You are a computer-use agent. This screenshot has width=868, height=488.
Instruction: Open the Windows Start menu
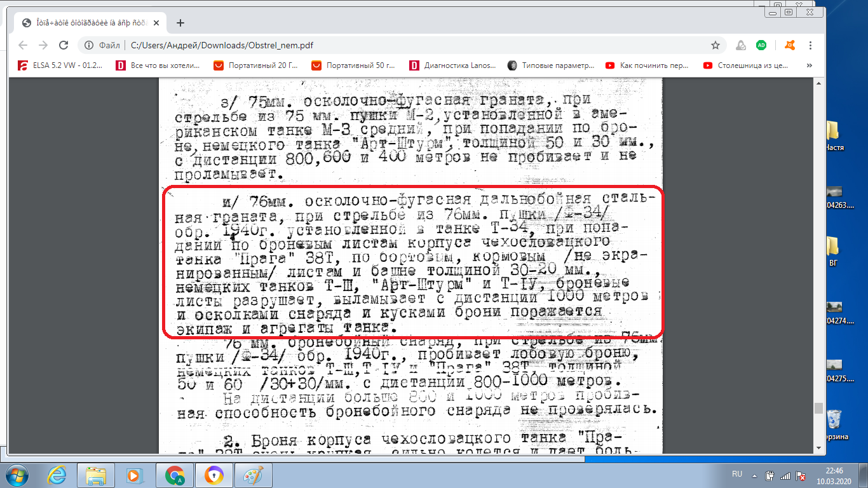pyautogui.click(x=17, y=475)
